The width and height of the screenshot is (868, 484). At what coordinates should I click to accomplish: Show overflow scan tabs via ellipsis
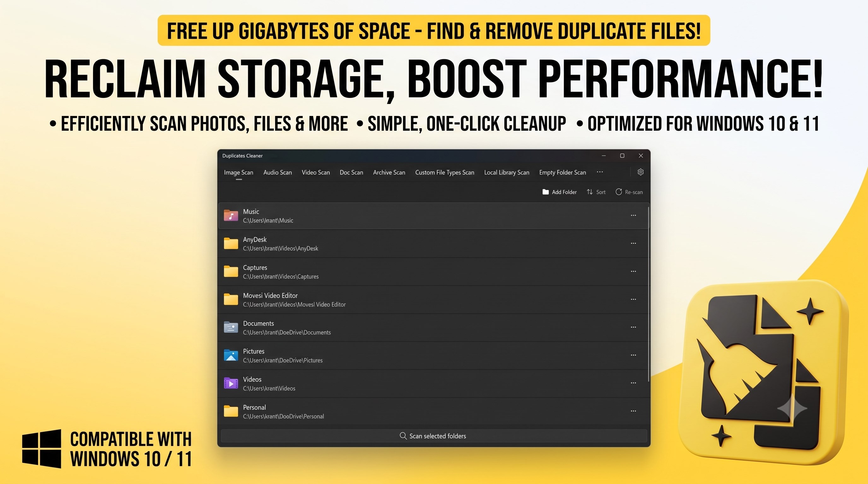600,172
